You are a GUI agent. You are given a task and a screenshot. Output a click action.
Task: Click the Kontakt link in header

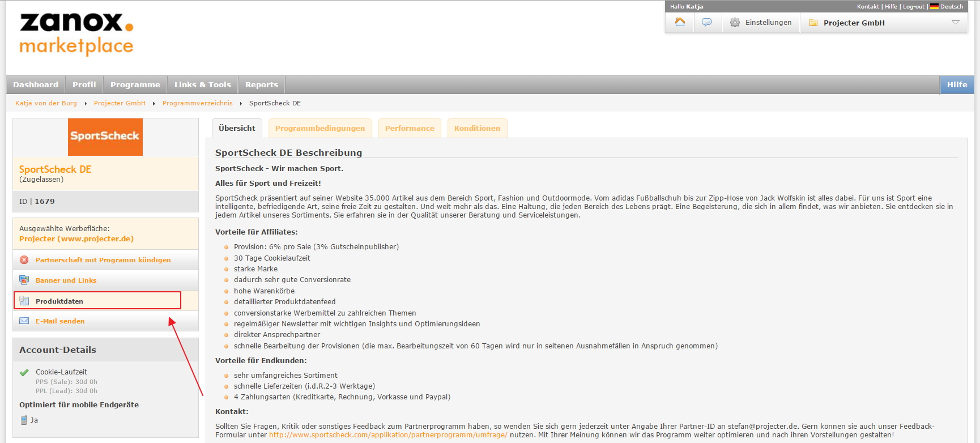coord(868,7)
